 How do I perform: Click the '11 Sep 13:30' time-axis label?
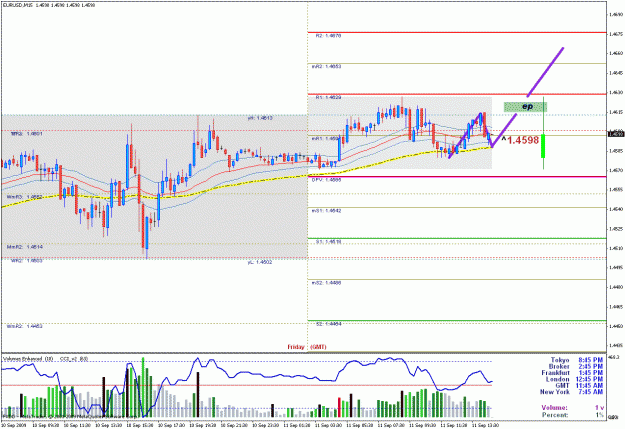pos(486,425)
